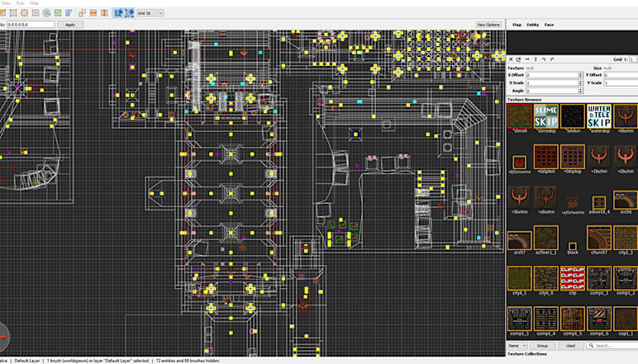Screen dimensions: 638x364
Task: Click the 0.0 0.0 0.0 input box
Action: [31, 25]
